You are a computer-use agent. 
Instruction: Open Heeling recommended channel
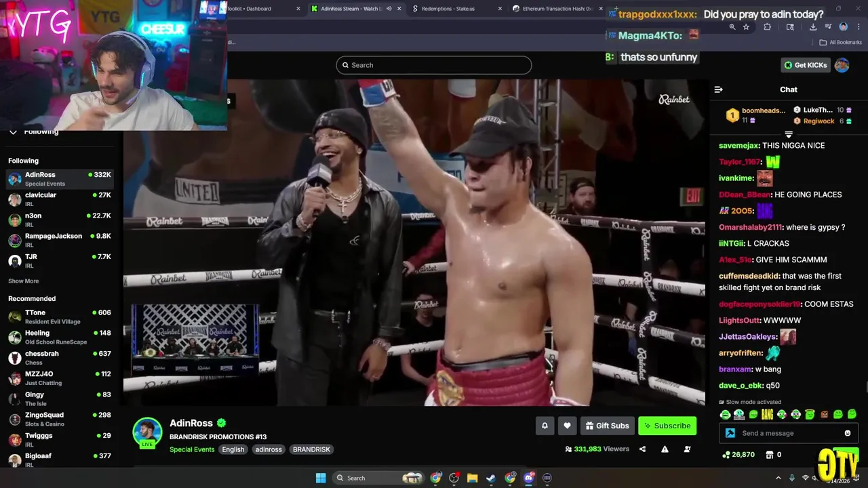(60, 337)
